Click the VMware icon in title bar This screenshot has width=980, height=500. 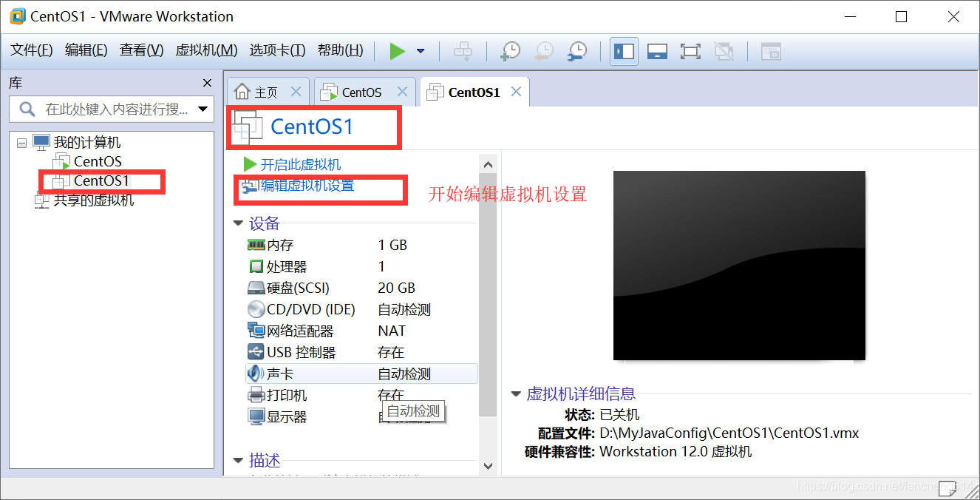(x=18, y=16)
